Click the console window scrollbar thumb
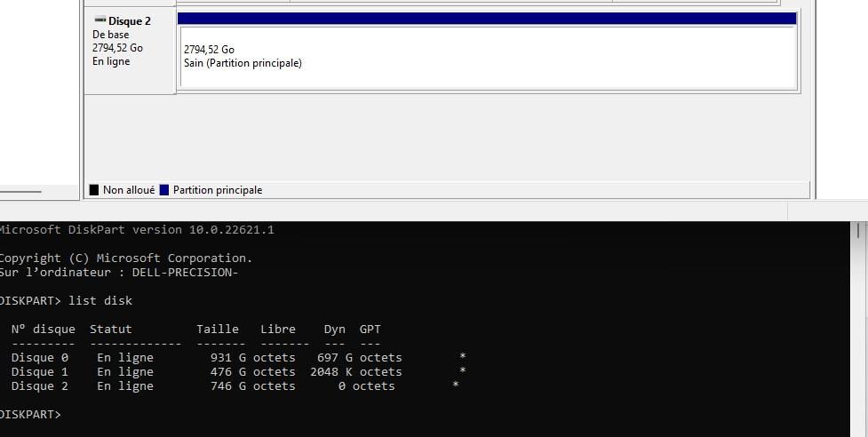This screenshot has height=437, width=868. tap(858, 230)
